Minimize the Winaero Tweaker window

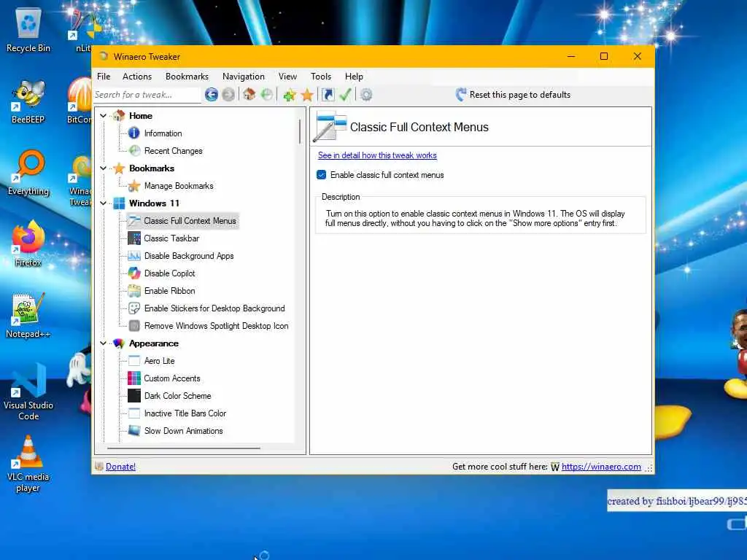[x=571, y=56]
